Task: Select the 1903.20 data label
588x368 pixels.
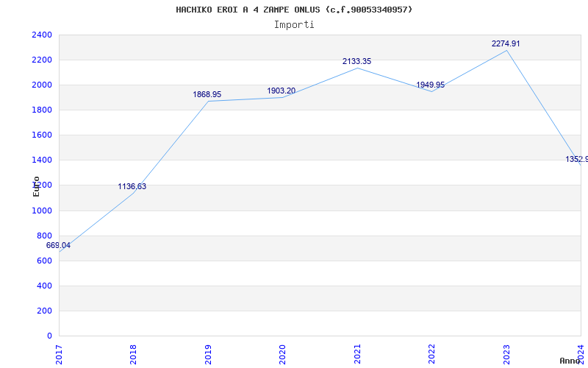Action: tap(282, 91)
